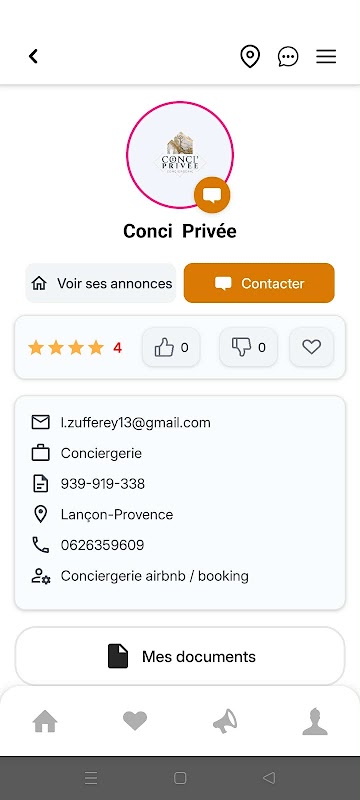Open Favorites heart tab in bottom bar
Screen dimensions: 360x800
[135, 721]
